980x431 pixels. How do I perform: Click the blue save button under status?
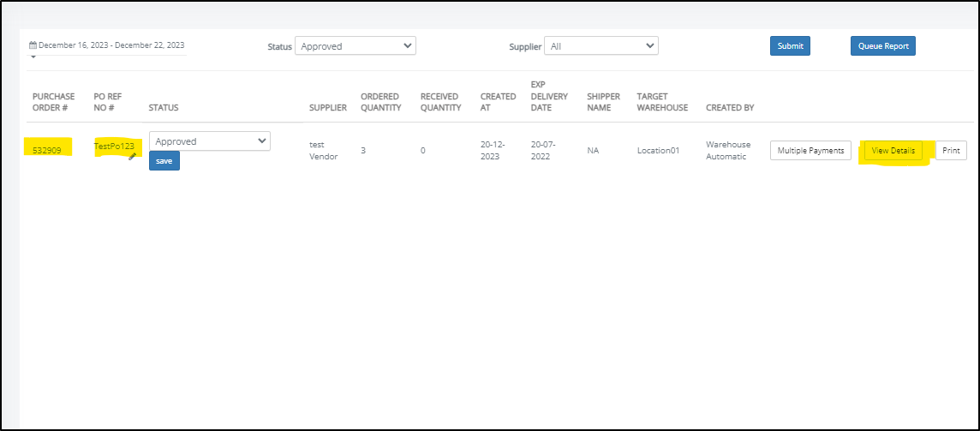tap(164, 161)
